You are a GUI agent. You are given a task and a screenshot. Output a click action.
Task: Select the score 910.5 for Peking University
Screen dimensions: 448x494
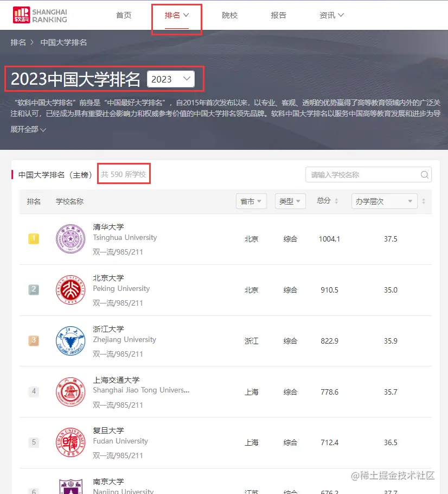329,290
